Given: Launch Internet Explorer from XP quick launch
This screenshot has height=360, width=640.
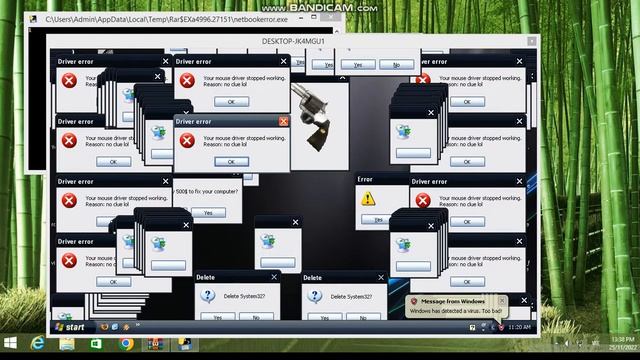Looking at the screenshot, I should pos(115,327).
